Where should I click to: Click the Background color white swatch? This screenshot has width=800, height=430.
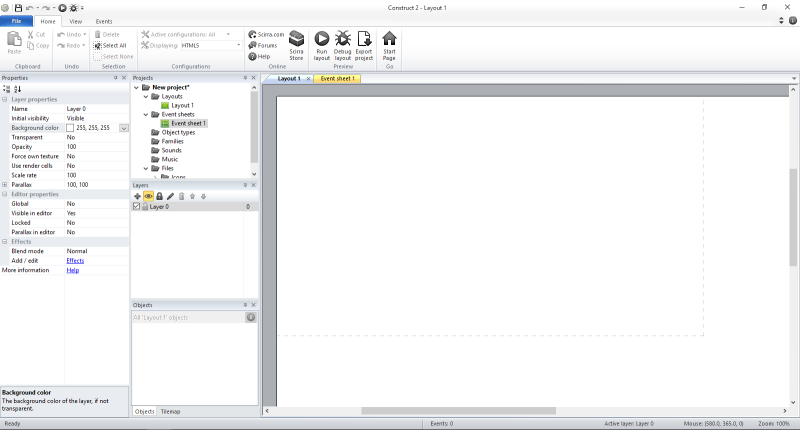pos(70,128)
